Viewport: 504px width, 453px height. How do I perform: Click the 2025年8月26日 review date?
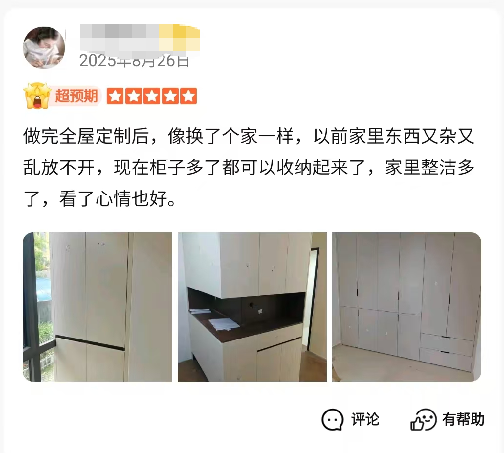[x=134, y=61]
